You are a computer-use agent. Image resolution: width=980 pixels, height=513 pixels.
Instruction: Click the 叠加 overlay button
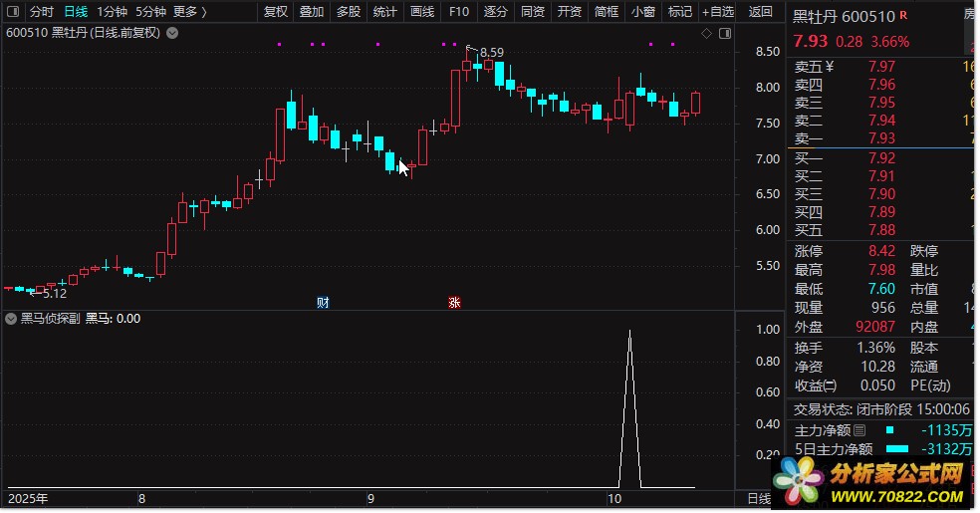(x=312, y=12)
